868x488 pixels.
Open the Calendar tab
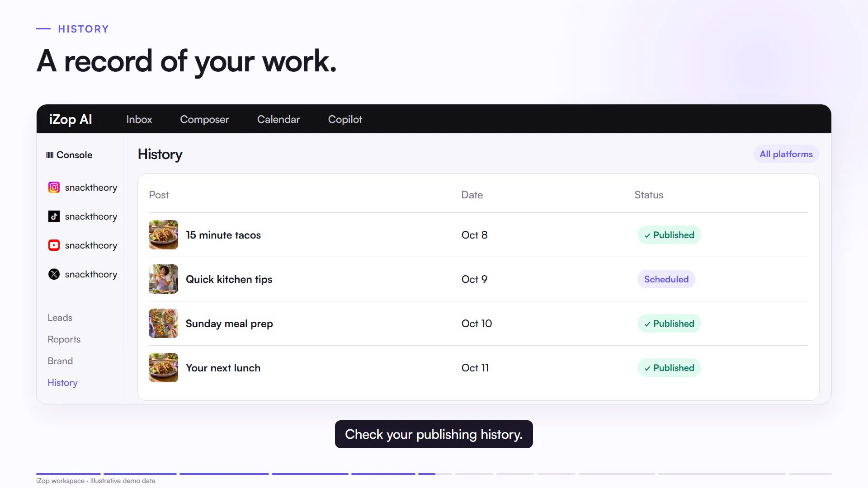pyautogui.click(x=278, y=119)
